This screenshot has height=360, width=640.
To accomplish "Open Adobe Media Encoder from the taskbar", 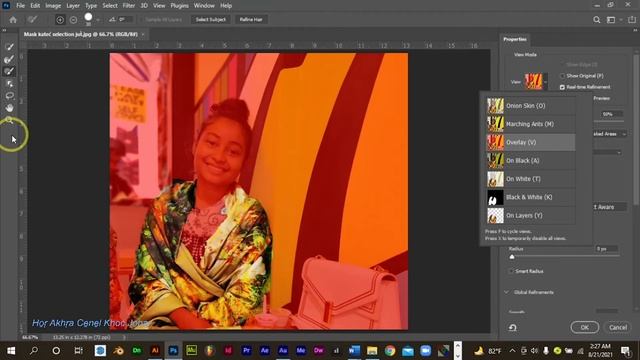I will coord(301,350).
